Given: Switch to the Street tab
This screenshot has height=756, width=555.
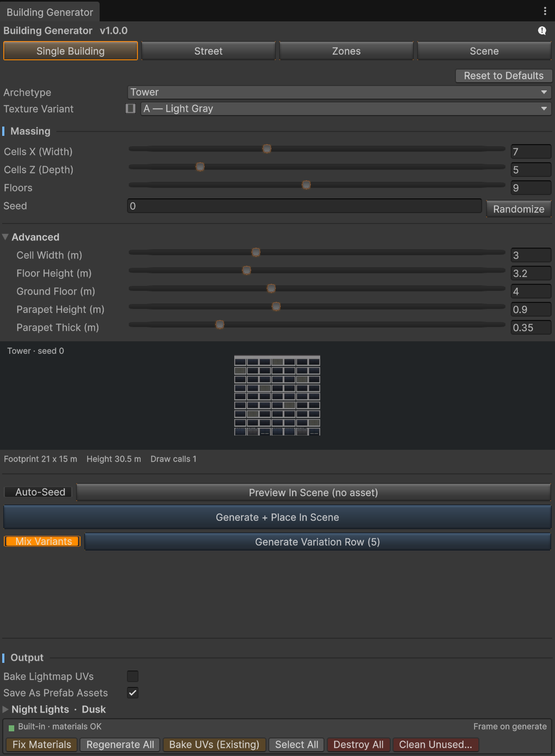Looking at the screenshot, I should (x=209, y=51).
